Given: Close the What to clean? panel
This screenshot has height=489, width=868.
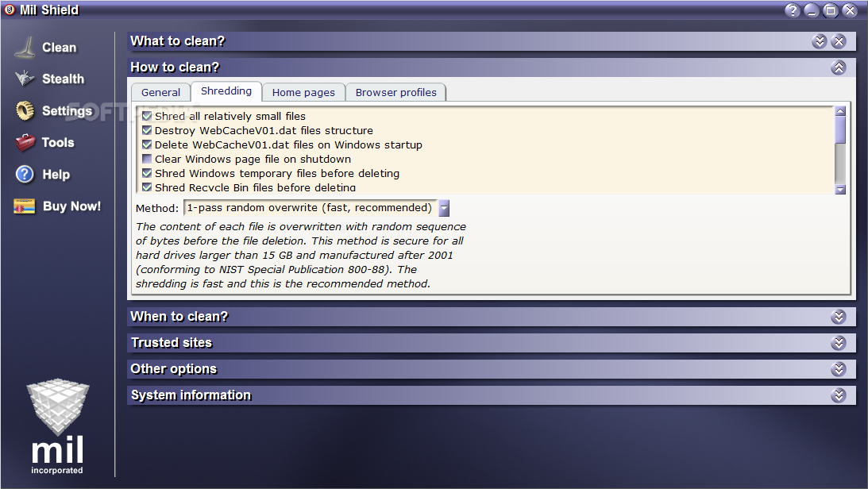Looking at the screenshot, I should pos(839,41).
